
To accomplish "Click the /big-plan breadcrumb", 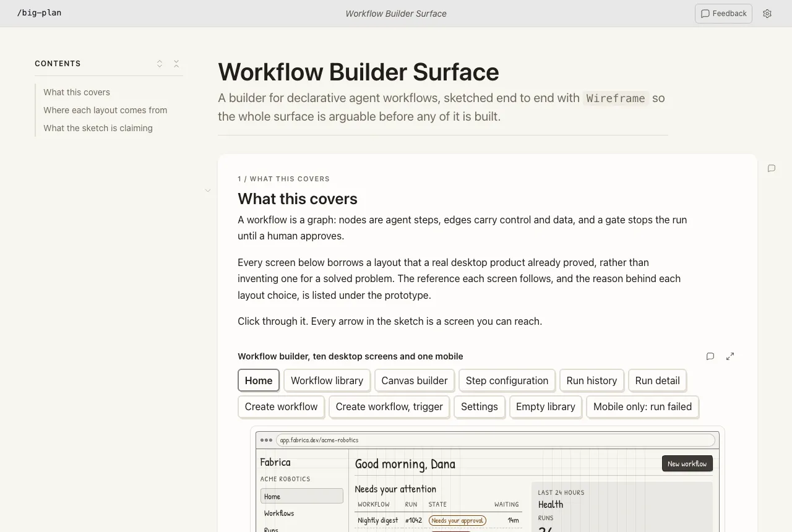I will [x=39, y=12].
